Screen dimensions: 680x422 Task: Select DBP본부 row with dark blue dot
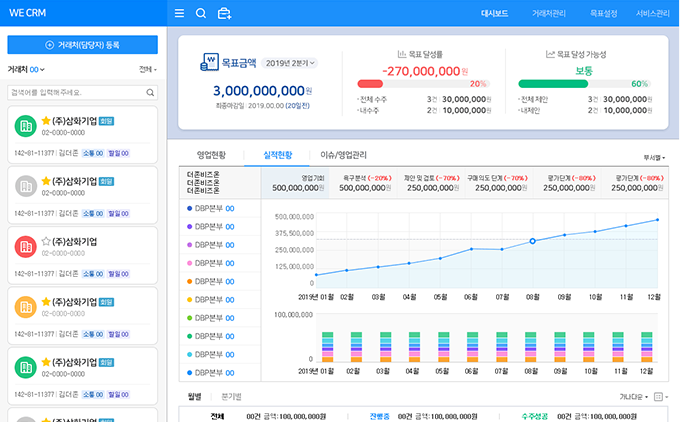220,209
